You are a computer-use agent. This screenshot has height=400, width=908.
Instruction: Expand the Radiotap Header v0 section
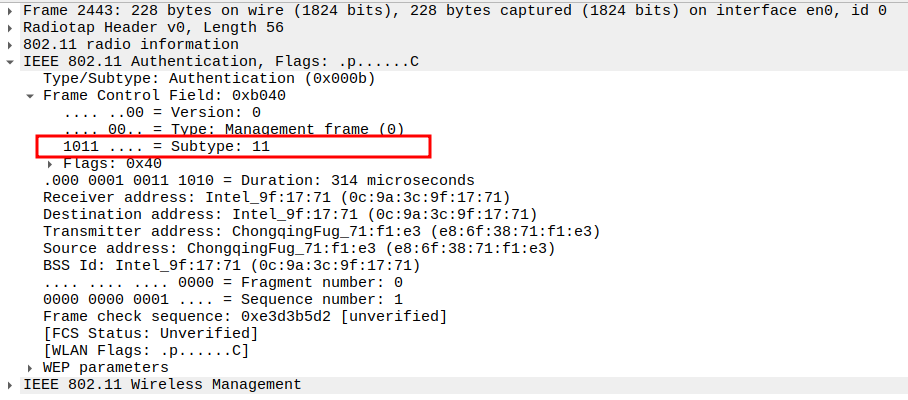11,28
